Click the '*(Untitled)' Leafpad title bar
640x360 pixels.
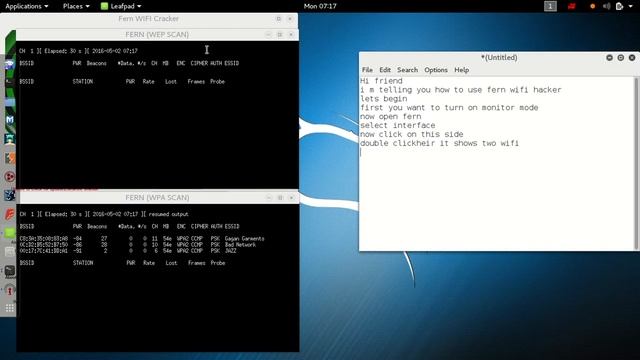click(x=499, y=58)
